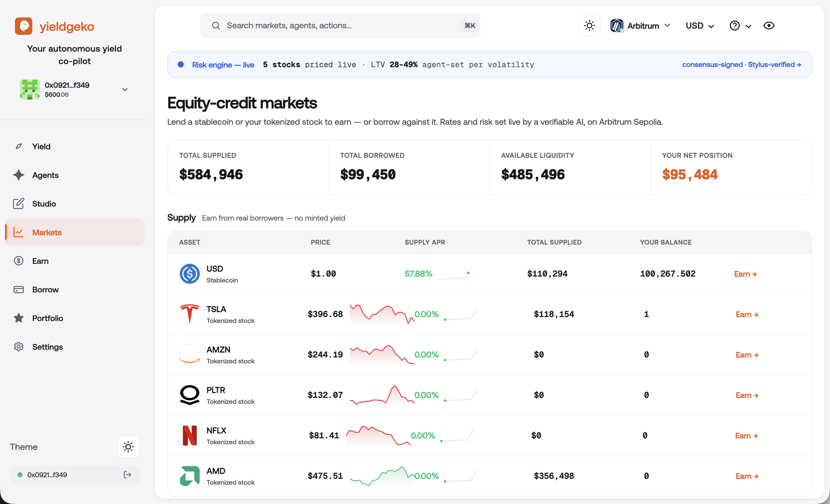Click the AMZN Amazon logo icon
Screen dimensions: 830x504
click(x=190, y=354)
